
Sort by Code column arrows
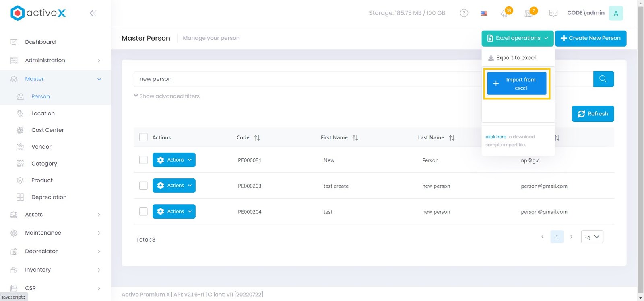[257, 138]
